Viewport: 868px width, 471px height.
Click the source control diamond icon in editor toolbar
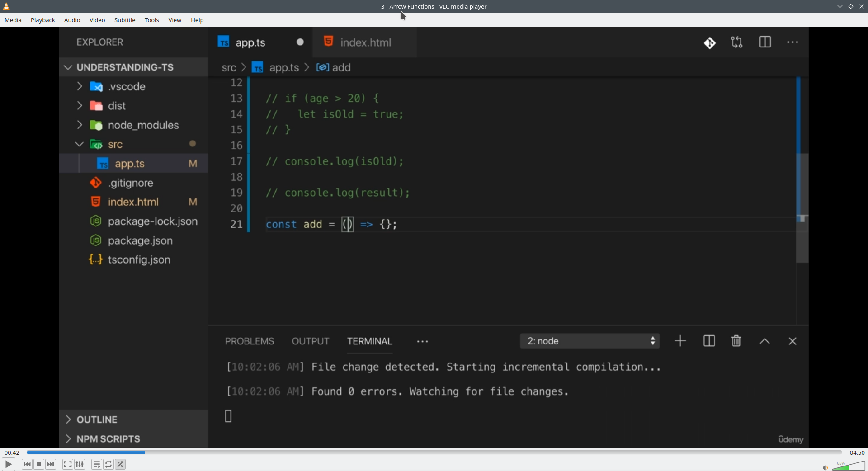click(x=710, y=42)
